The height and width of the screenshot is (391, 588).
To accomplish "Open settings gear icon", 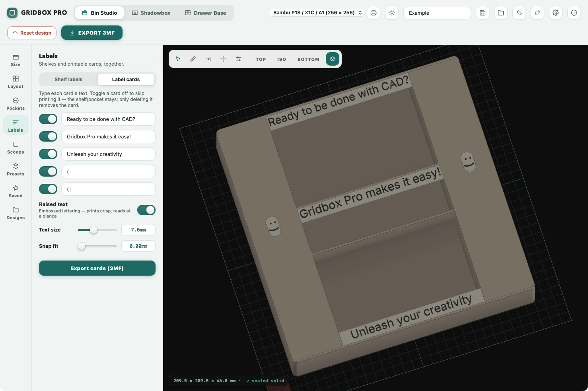I will [556, 13].
